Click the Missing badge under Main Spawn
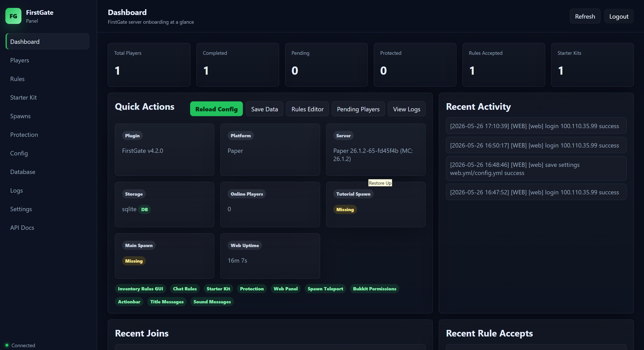This screenshot has width=644, height=350. click(x=134, y=261)
